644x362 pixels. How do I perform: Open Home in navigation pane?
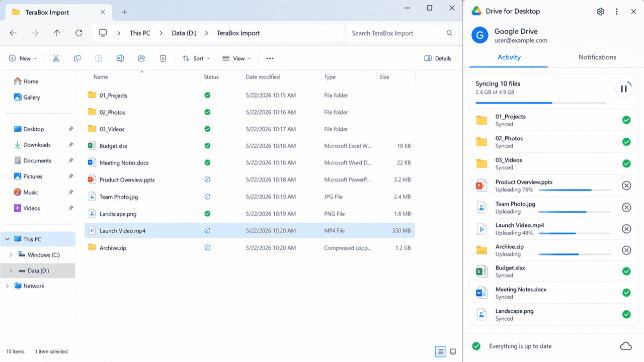tap(31, 81)
